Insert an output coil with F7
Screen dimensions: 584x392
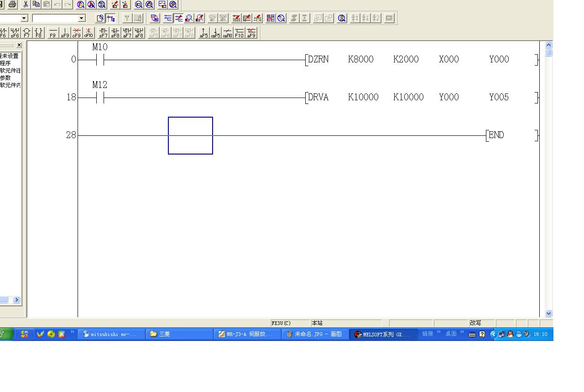[x=27, y=33]
